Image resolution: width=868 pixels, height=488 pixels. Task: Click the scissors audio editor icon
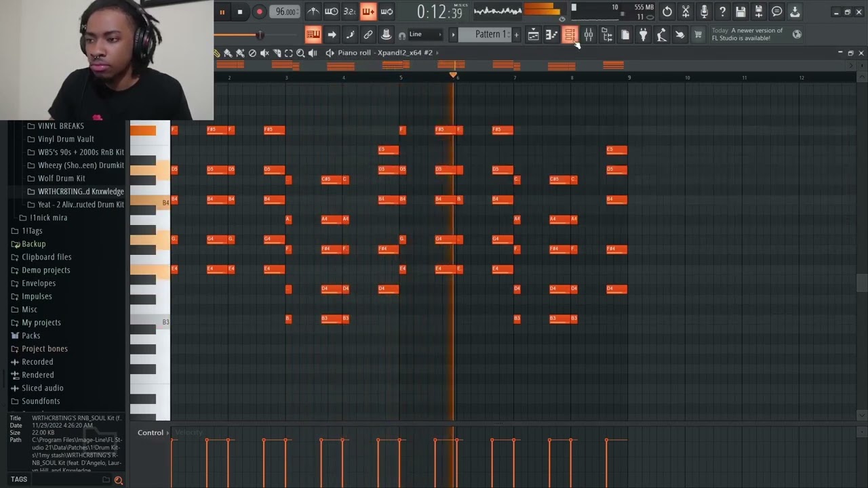[686, 12]
